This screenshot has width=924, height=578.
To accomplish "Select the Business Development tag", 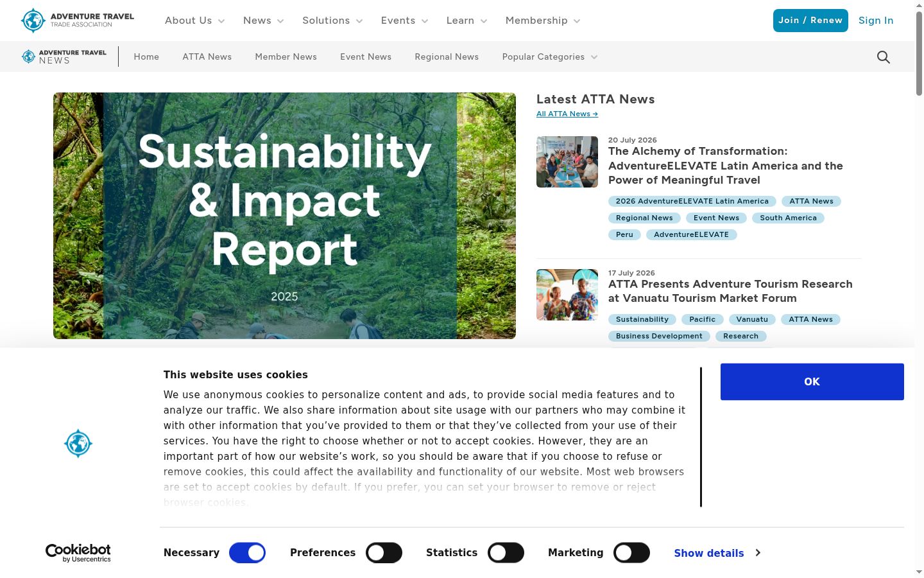I will click(659, 336).
